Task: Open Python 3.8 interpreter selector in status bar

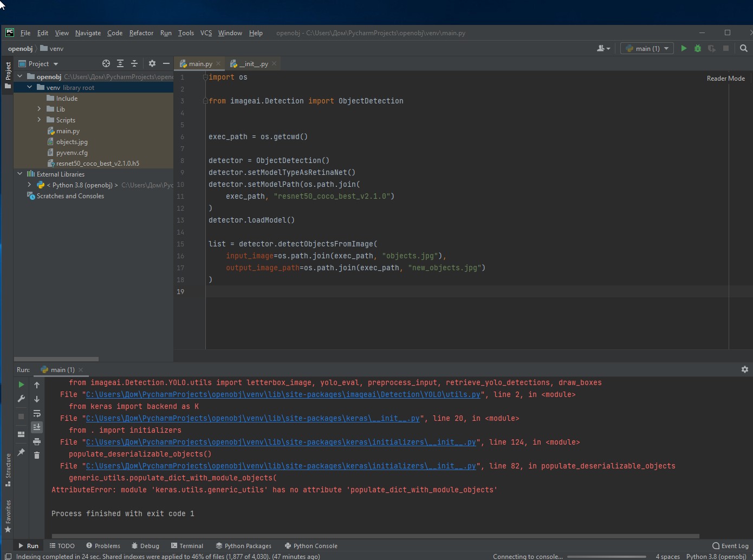Action: (716, 556)
